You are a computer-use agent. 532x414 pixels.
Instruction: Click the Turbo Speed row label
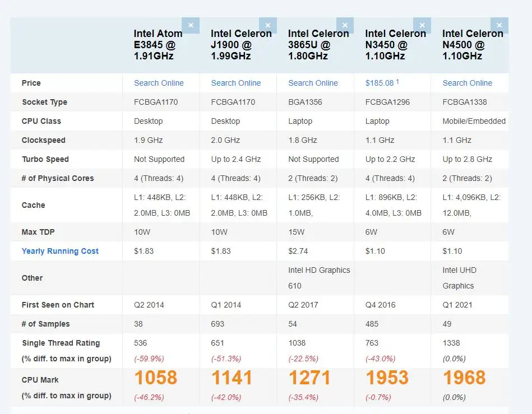[x=47, y=159]
